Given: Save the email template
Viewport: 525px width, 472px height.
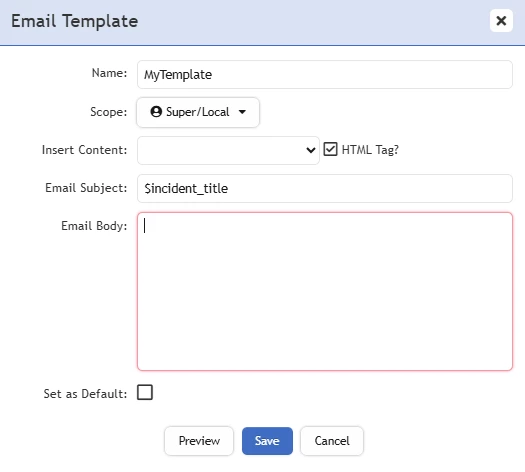Looking at the screenshot, I should coord(267,441).
